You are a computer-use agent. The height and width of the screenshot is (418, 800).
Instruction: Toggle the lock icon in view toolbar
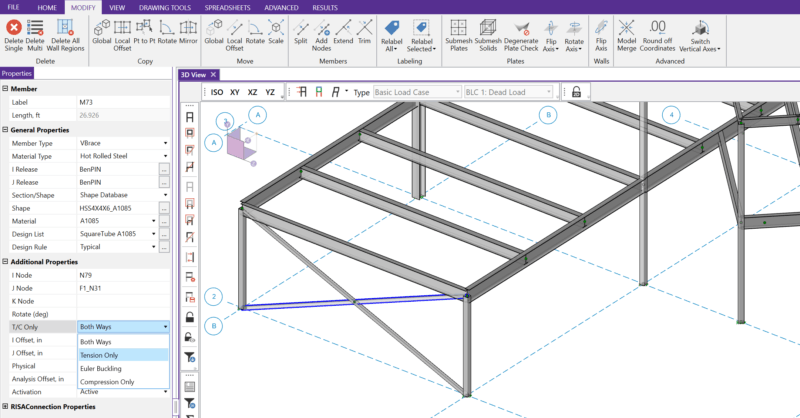click(x=575, y=92)
